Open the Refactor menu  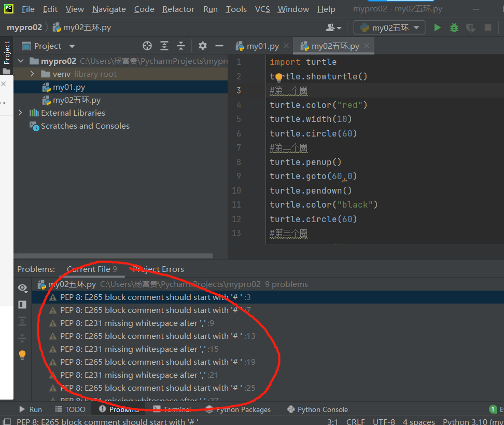[x=178, y=9]
